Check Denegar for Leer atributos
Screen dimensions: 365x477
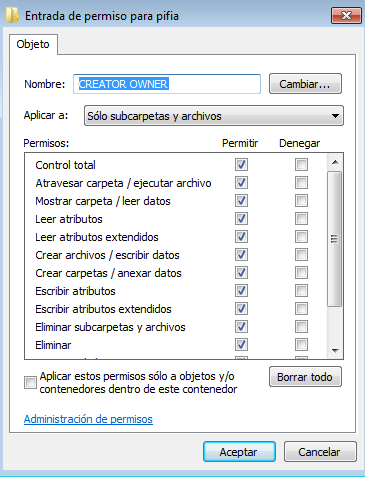point(301,218)
